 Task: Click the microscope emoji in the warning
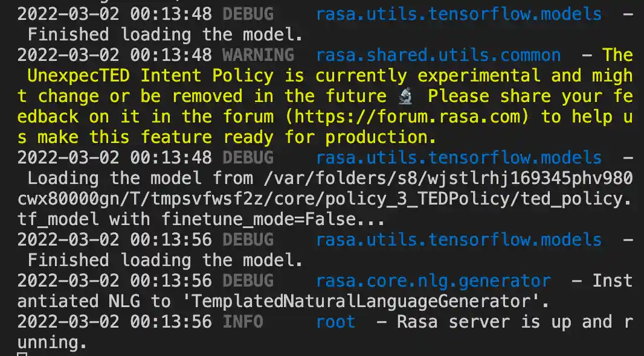tap(405, 96)
